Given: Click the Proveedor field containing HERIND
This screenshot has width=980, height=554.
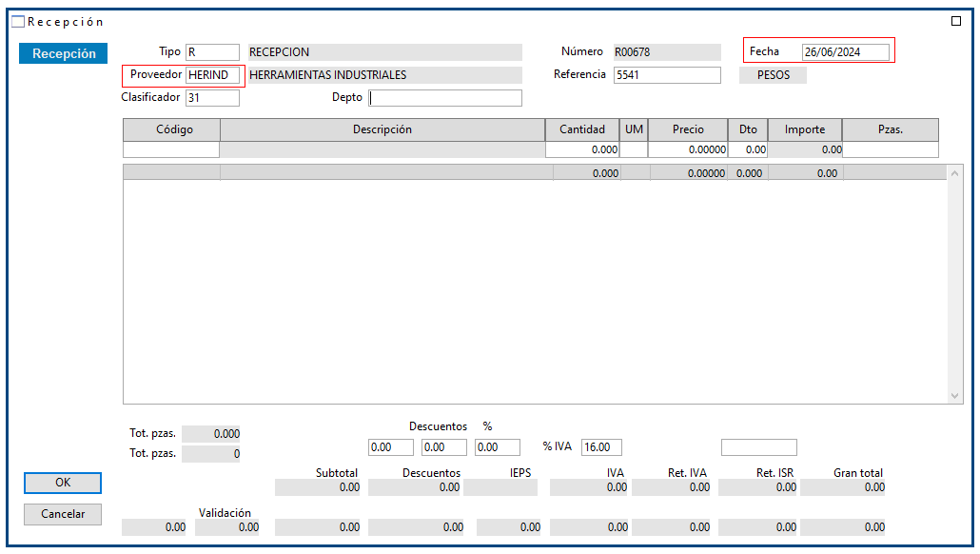Looking at the screenshot, I should coord(213,75).
